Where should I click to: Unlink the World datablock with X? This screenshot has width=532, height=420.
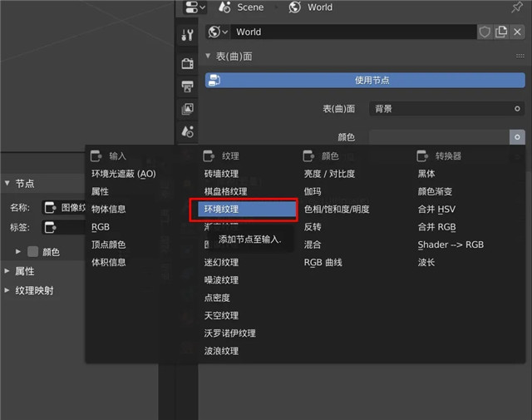[517, 32]
